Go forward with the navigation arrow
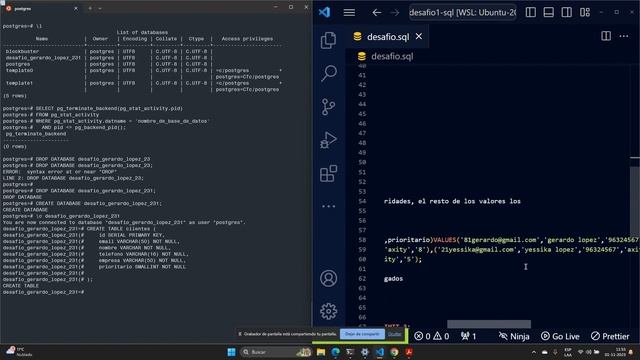 click(x=395, y=13)
